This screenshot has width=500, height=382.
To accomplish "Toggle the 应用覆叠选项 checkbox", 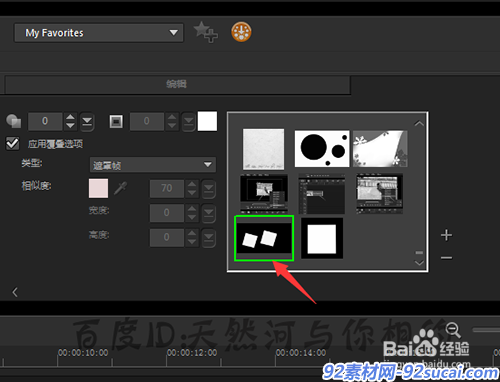I will point(13,144).
